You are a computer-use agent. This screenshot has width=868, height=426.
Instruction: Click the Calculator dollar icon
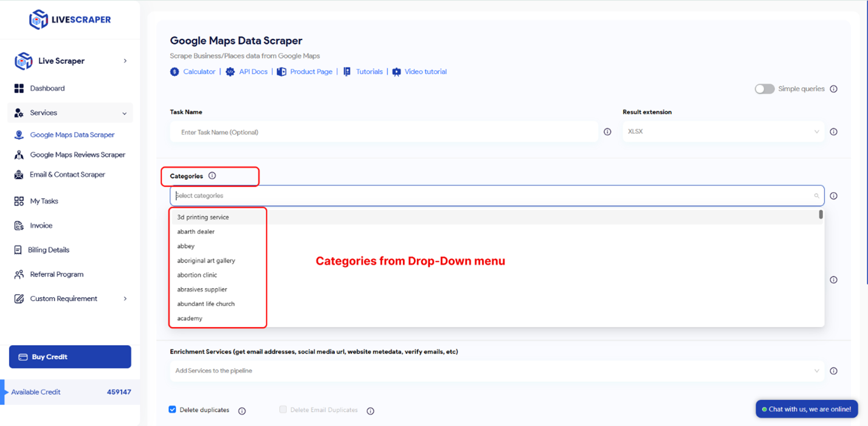174,72
